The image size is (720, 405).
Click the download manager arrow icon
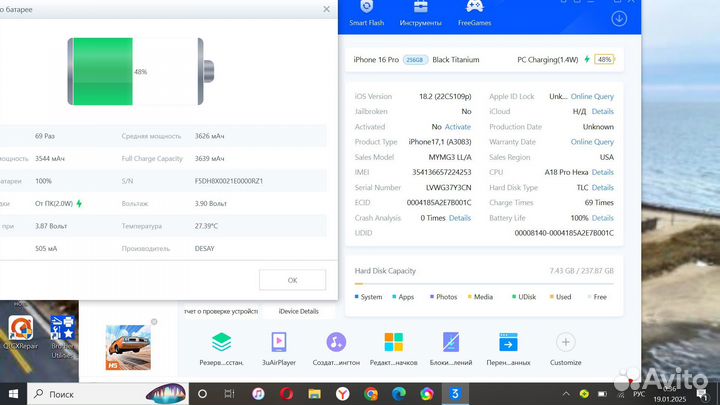619,18
